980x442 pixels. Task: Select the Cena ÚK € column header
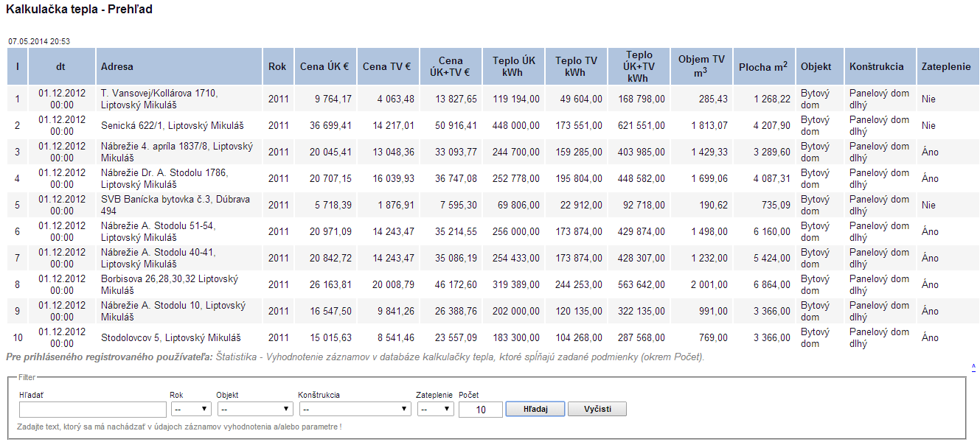click(x=324, y=66)
